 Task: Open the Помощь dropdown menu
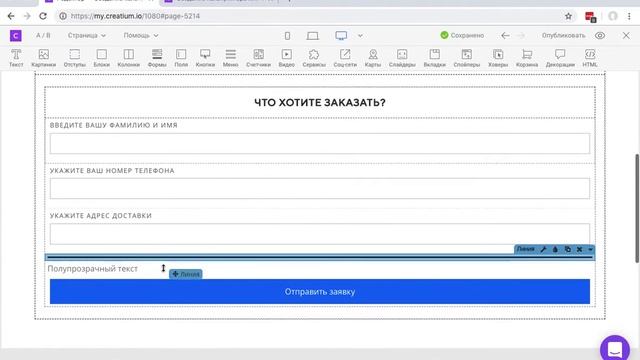[141, 36]
